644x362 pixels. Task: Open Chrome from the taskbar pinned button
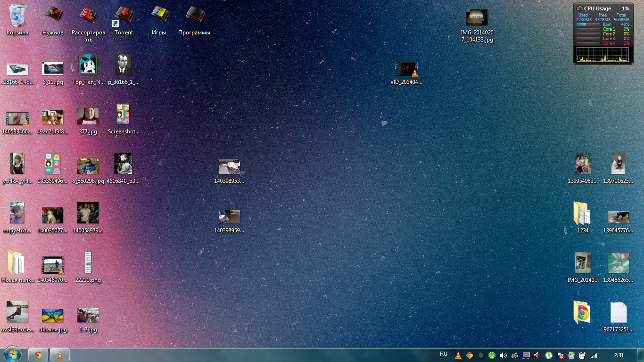tap(38, 355)
